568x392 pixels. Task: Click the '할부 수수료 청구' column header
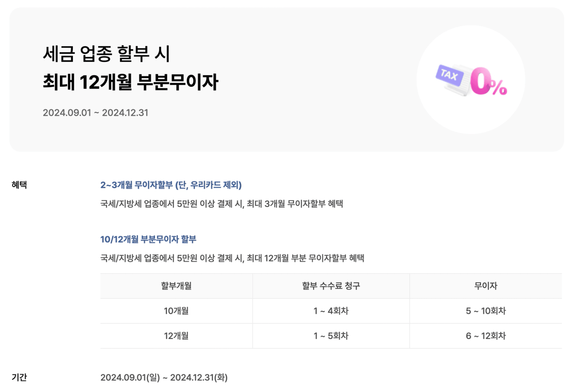pos(331,286)
